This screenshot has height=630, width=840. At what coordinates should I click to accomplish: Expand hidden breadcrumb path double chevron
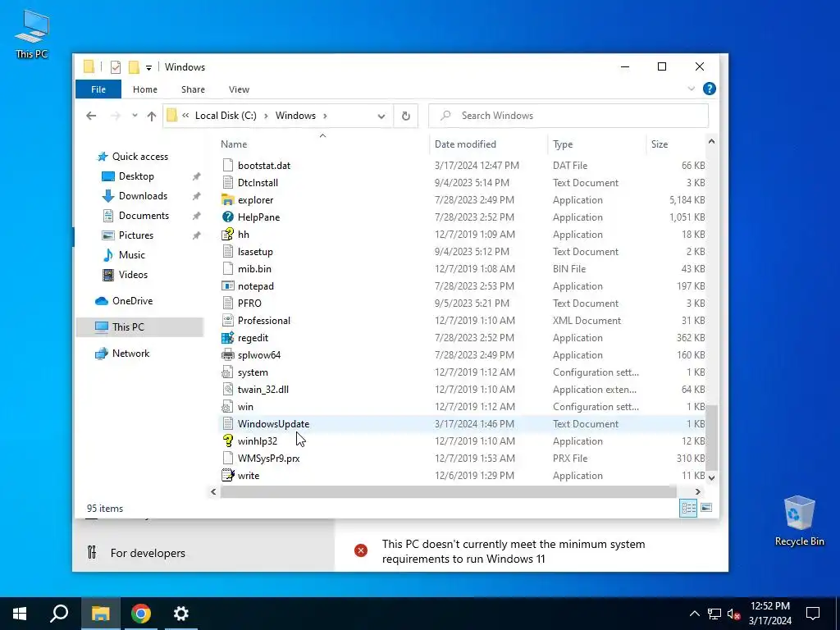tap(185, 115)
